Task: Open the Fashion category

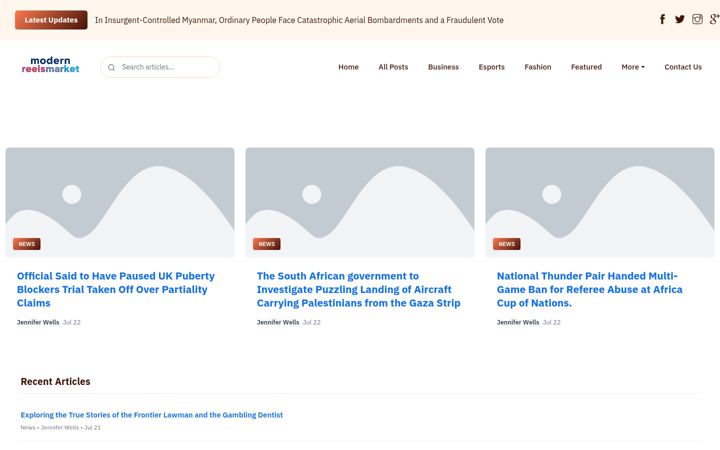Action: pyautogui.click(x=538, y=67)
